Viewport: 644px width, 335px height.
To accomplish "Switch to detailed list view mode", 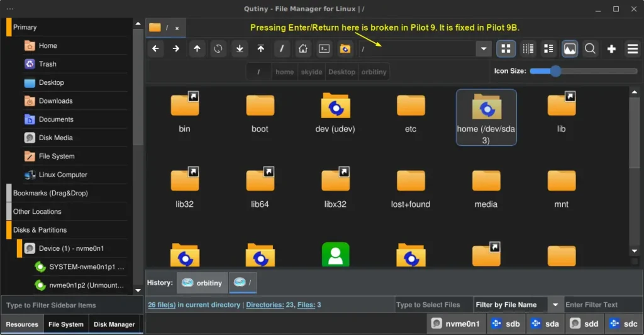I will pyautogui.click(x=548, y=49).
